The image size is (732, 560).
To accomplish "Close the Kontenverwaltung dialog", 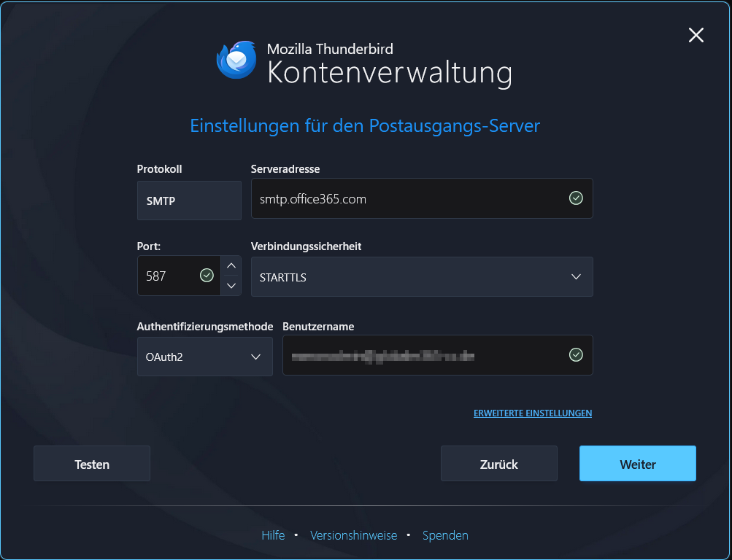I will click(696, 35).
